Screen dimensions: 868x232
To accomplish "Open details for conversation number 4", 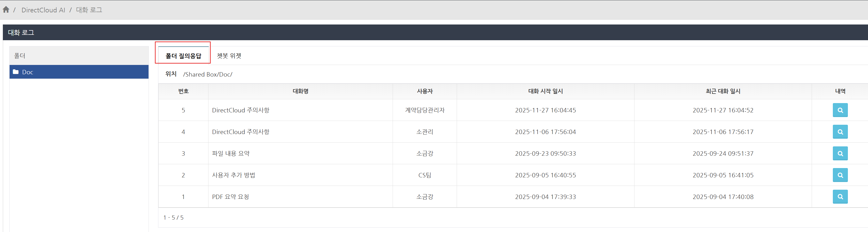I will click(x=840, y=132).
